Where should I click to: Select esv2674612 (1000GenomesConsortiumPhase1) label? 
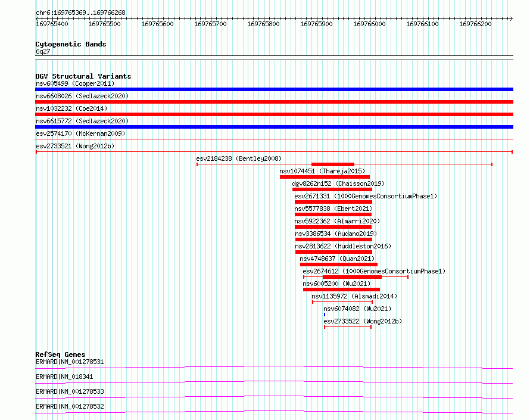374,271
